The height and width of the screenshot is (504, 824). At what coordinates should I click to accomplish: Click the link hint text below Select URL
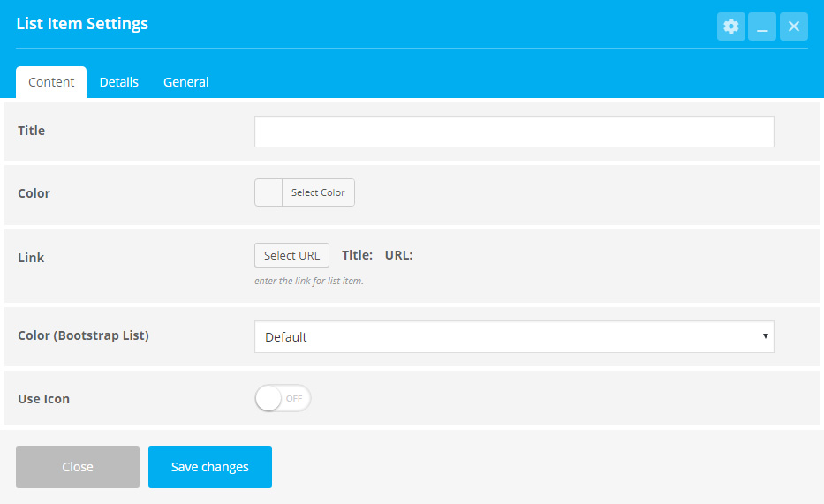click(309, 281)
